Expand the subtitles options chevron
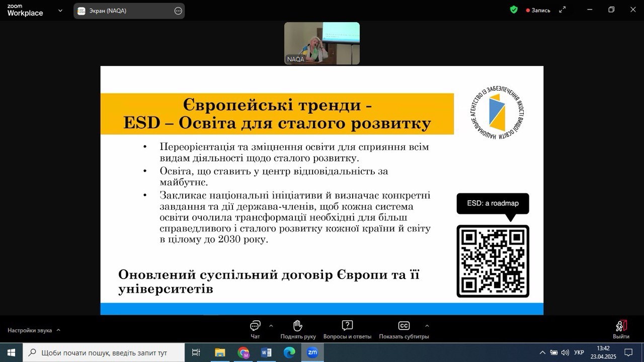This screenshot has width=644, height=362. pyautogui.click(x=427, y=325)
